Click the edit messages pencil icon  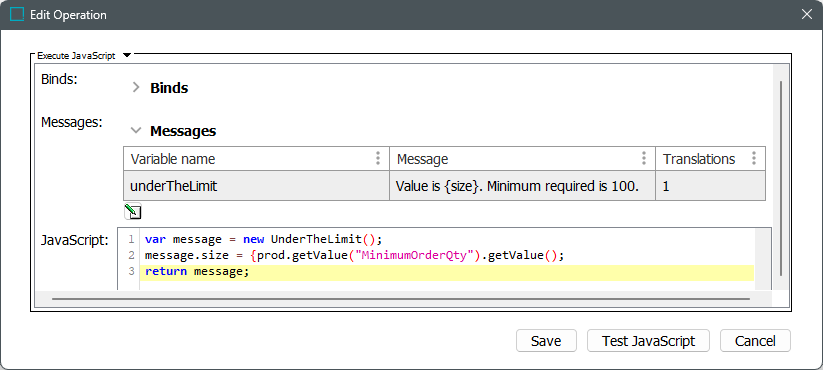[133, 212]
